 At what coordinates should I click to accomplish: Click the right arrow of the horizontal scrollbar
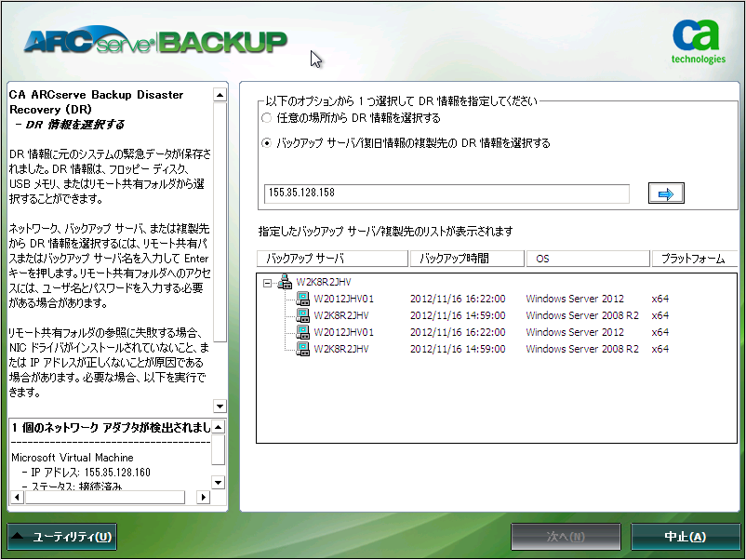pos(204,497)
